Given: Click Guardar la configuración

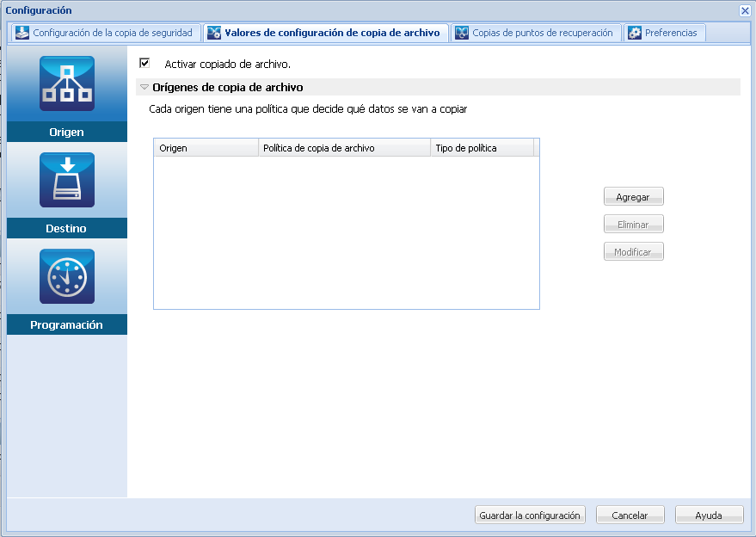Looking at the screenshot, I should click(529, 514).
